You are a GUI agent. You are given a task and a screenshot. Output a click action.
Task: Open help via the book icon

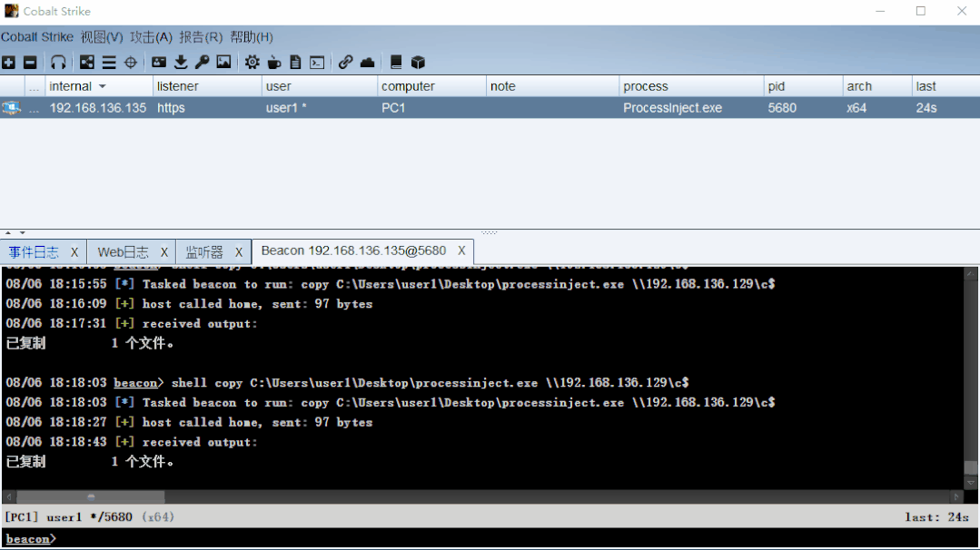396,63
